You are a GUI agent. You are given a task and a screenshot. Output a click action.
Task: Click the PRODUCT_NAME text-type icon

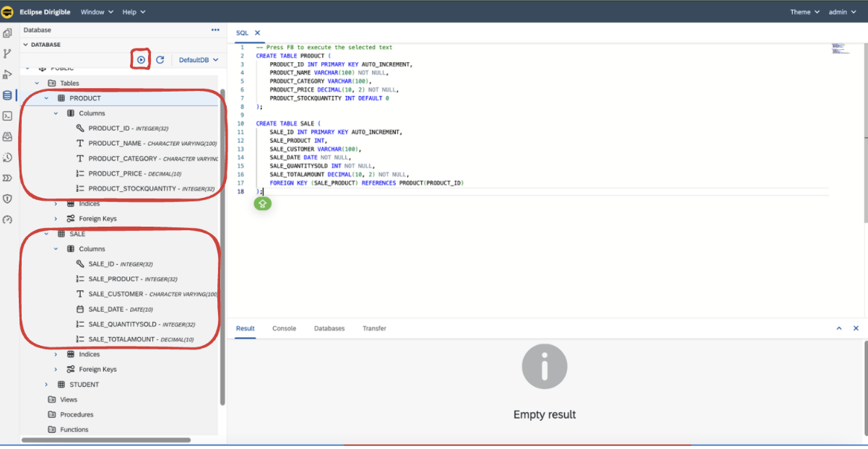coord(80,144)
